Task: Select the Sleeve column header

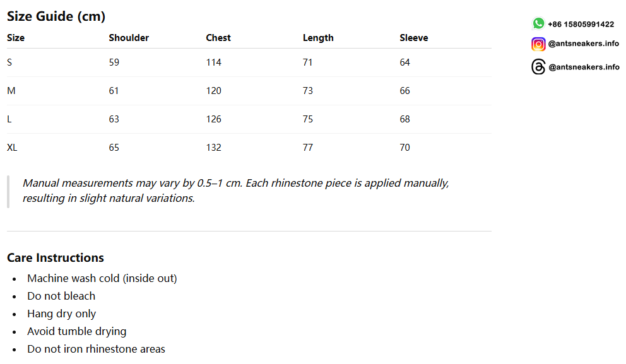Action: [x=413, y=38]
